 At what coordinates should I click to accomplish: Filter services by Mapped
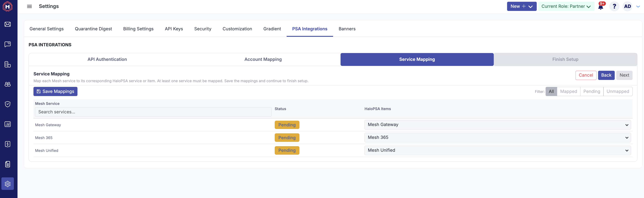click(x=568, y=92)
